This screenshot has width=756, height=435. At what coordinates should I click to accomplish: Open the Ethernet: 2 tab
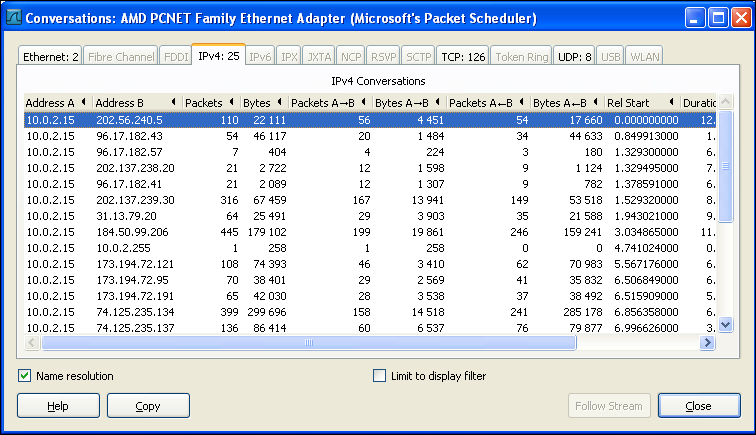click(50, 56)
